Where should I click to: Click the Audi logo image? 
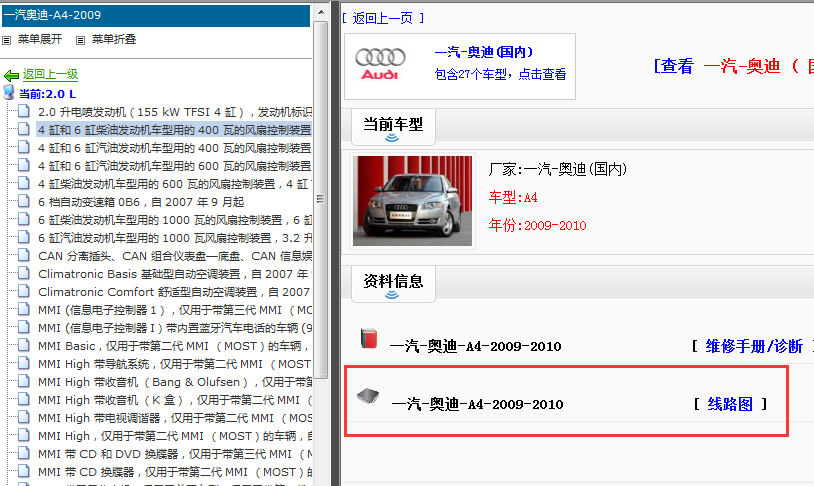380,64
